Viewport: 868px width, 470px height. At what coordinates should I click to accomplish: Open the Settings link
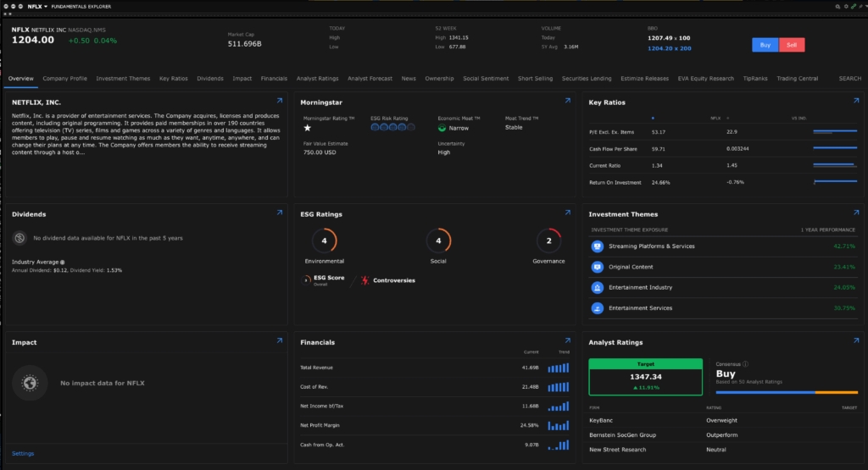[x=23, y=453]
